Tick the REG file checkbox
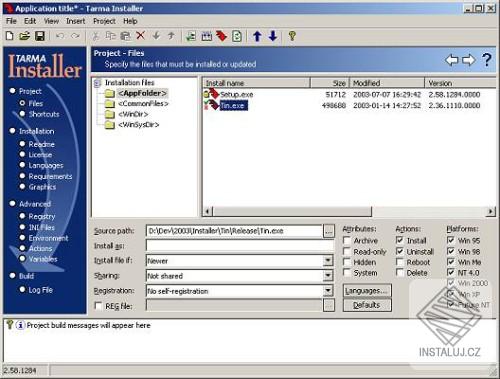 [x=99, y=306]
